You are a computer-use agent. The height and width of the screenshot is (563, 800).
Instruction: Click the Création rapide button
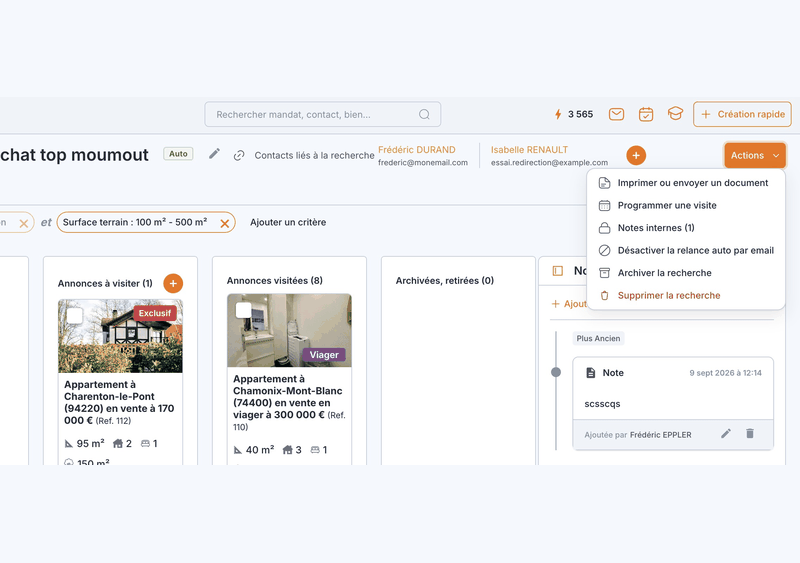742,114
